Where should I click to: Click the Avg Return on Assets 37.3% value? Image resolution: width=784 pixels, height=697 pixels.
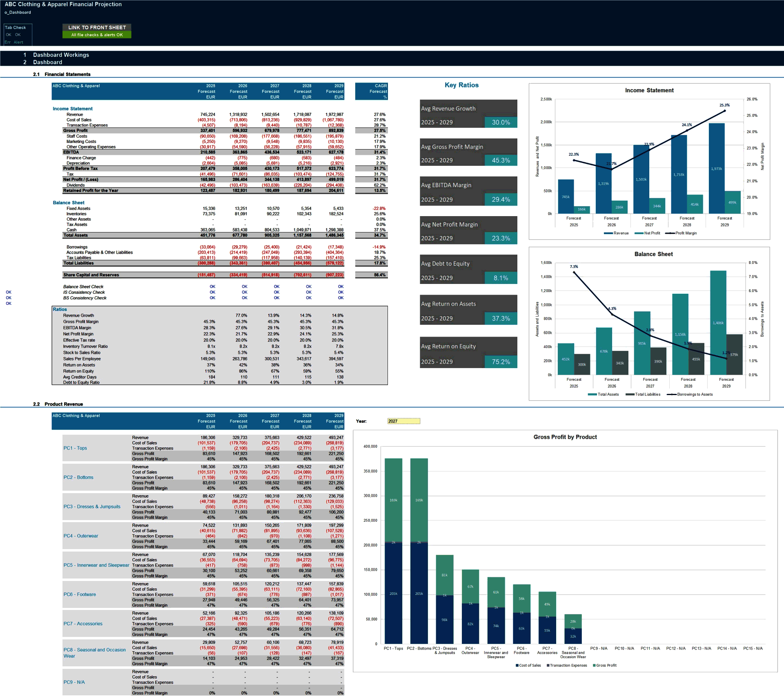pyautogui.click(x=501, y=318)
